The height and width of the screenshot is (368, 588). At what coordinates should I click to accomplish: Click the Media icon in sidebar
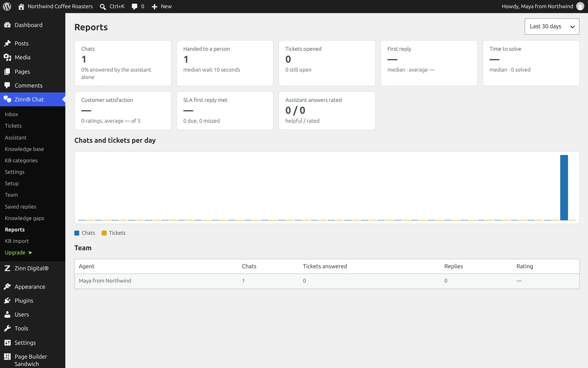[x=7, y=57]
